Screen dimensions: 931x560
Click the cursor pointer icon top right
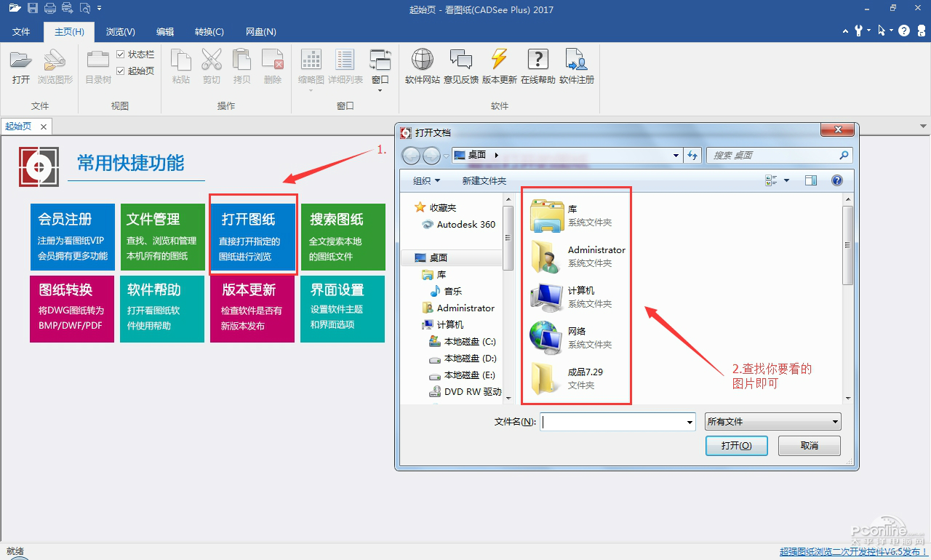881,31
